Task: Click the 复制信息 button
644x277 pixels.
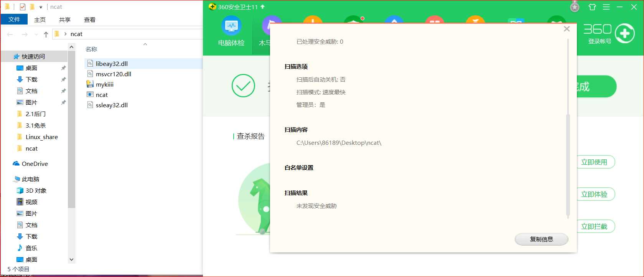Action: pyautogui.click(x=541, y=239)
